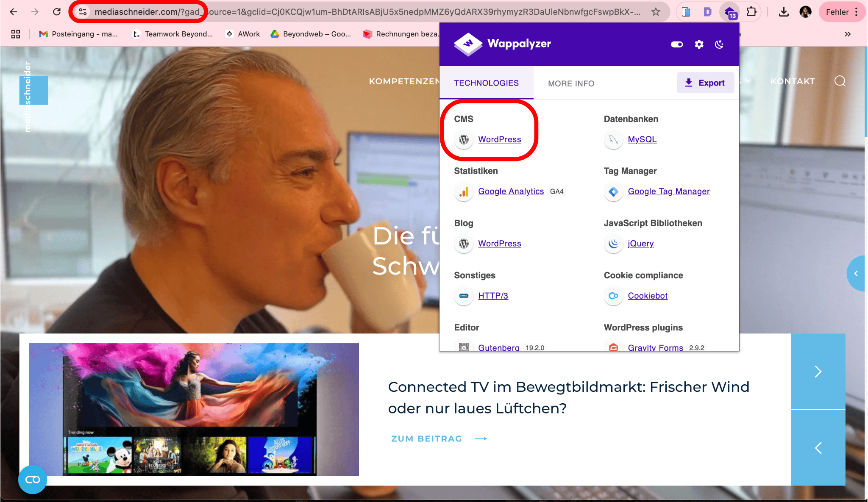Go forward using the browser forward arrow
The image size is (868, 502).
click(35, 12)
